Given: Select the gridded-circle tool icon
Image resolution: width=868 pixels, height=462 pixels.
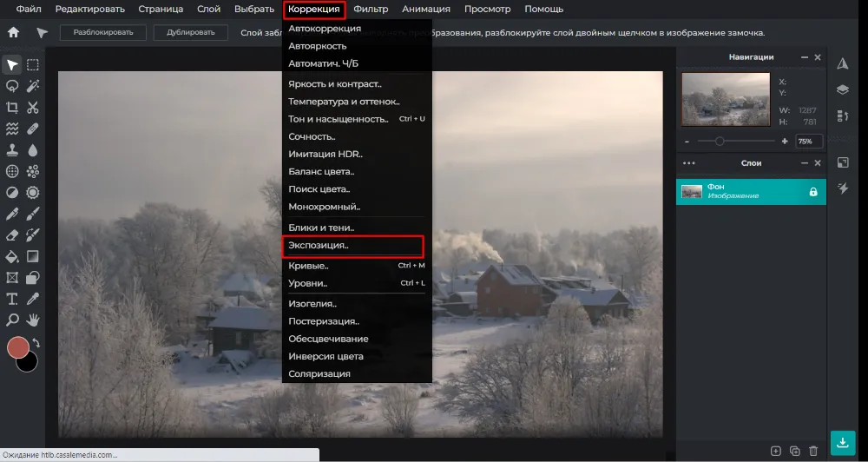Looking at the screenshot, I should click(x=11, y=171).
